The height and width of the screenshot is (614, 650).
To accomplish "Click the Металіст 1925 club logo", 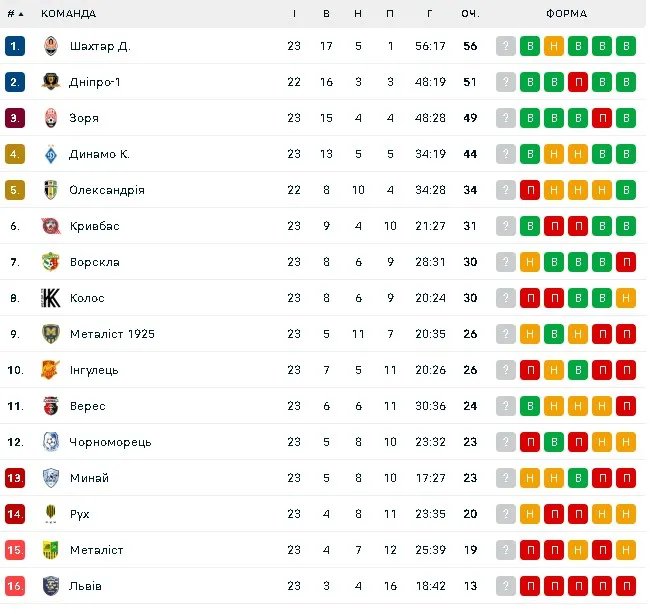I will tap(51, 334).
